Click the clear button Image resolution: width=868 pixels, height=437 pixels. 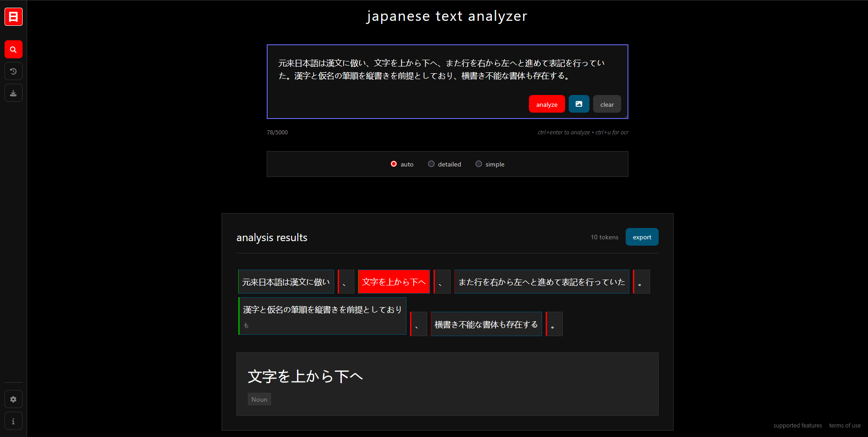pos(607,104)
